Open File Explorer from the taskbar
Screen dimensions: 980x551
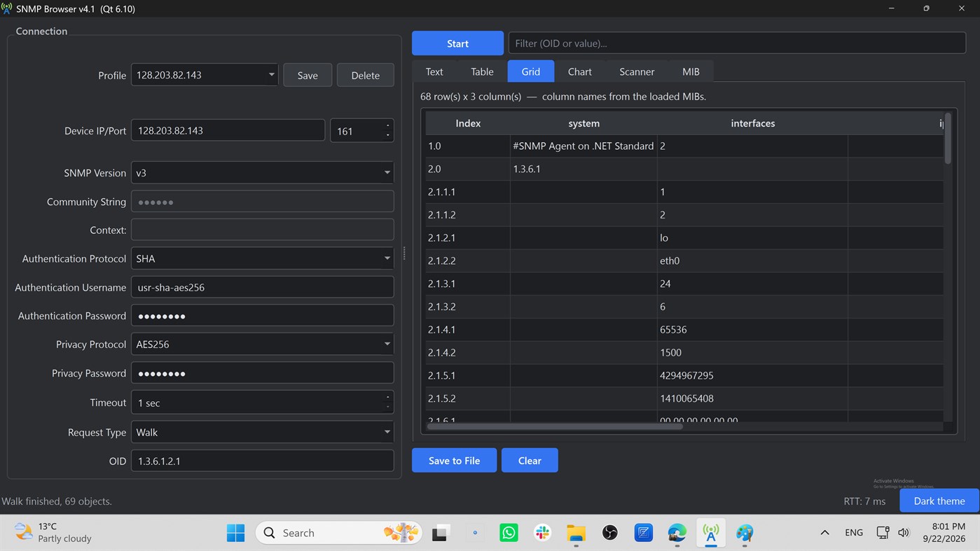[x=576, y=533]
